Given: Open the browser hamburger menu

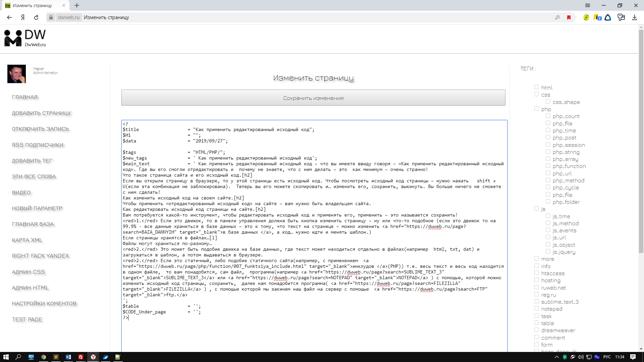Looking at the screenshot, I should click(587, 5).
